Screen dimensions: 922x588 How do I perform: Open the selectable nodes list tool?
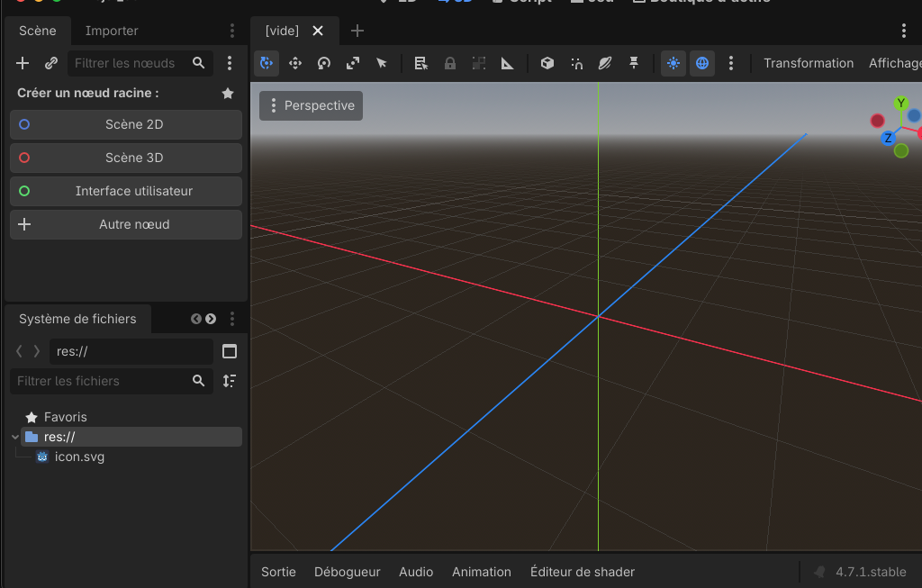pyautogui.click(x=421, y=63)
